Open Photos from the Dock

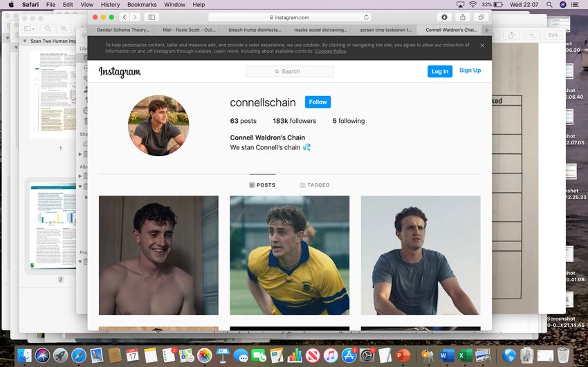click(x=204, y=355)
